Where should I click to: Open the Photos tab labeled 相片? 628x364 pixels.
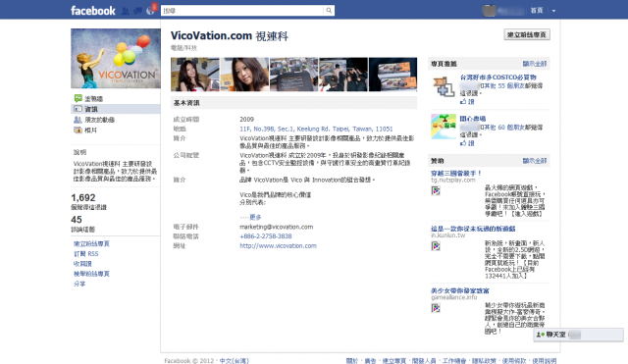coord(90,130)
